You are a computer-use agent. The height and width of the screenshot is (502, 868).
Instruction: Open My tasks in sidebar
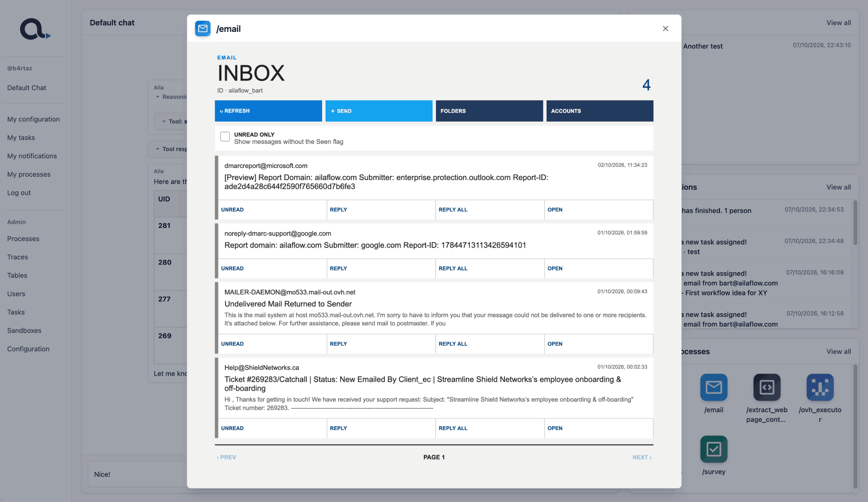click(21, 138)
